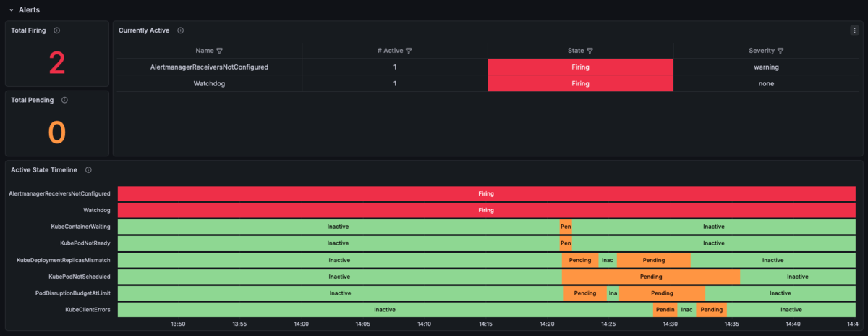Click the 14:20 time axis label
Screen dimensions: 868x336
548,324
